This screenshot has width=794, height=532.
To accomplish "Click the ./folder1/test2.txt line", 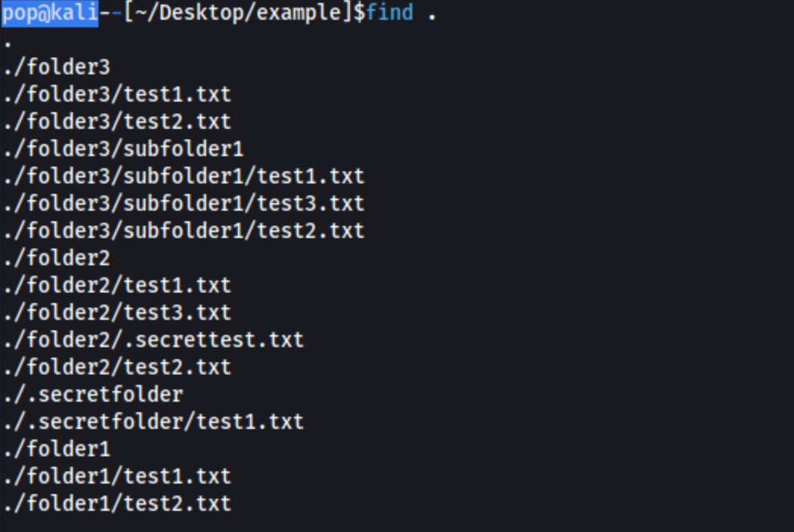I will click(x=117, y=505).
